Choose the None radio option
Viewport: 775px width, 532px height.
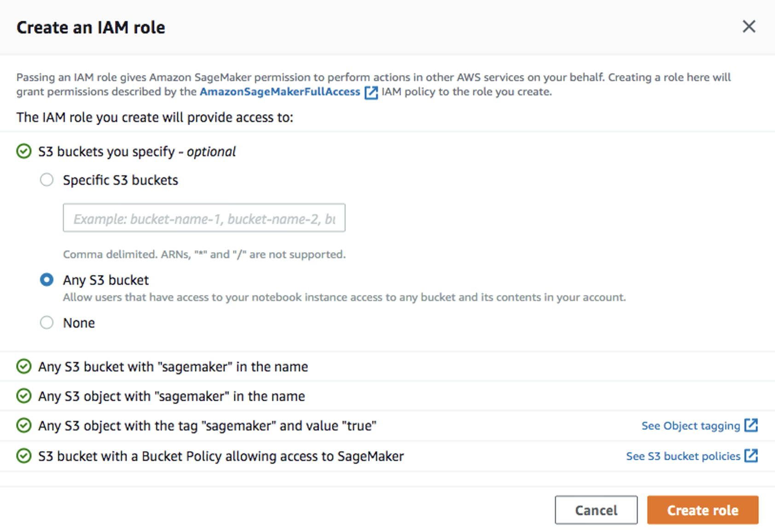46,323
